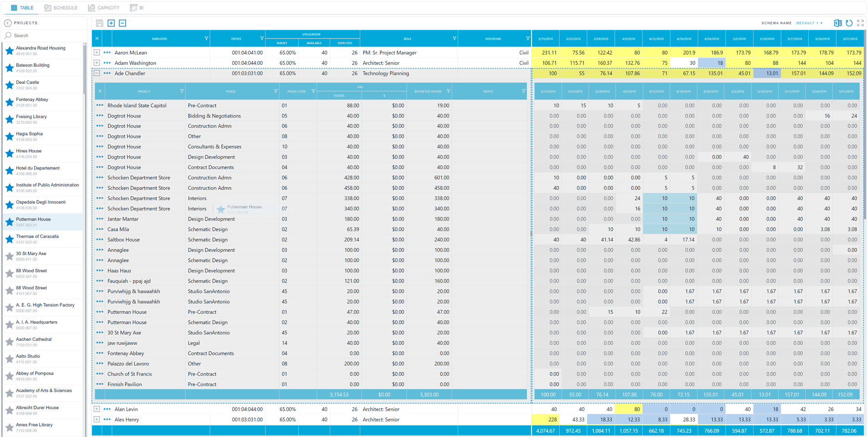Unstar the Putterman House project
Viewport: 868px width, 437px height.
pyautogui.click(x=9, y=222)
